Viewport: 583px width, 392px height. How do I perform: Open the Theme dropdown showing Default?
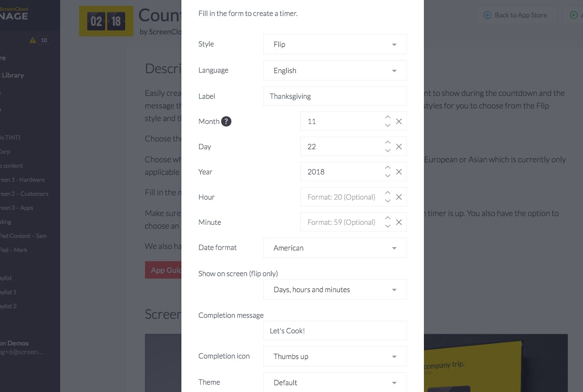[x=335, y=382]
